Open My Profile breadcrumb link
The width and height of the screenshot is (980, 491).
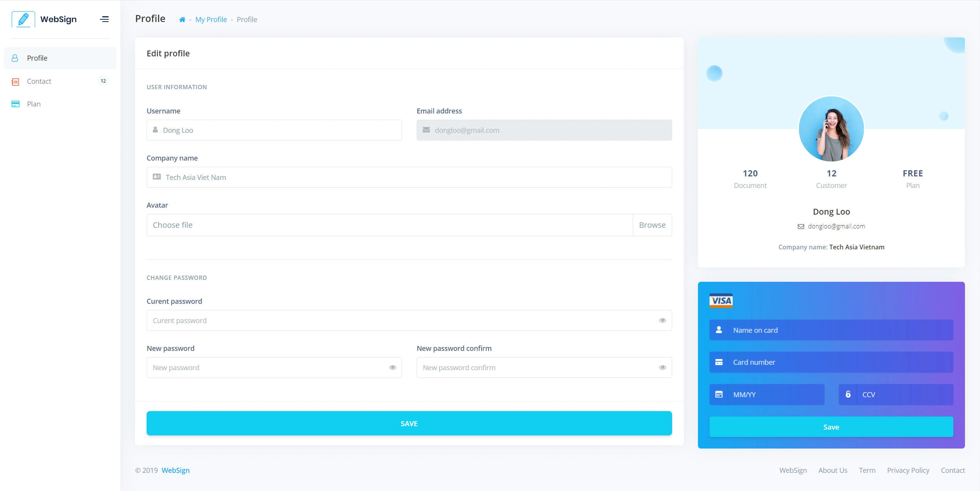[211, 20]
